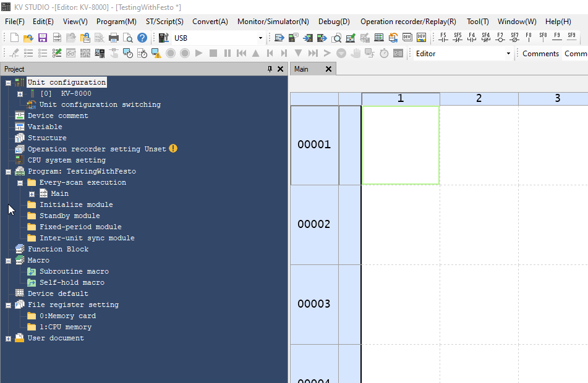The width and height of the screenshot is (588, 383).
Task: Open the yellow-blue DEV batch monitor icon
Action: coord(422,38)
